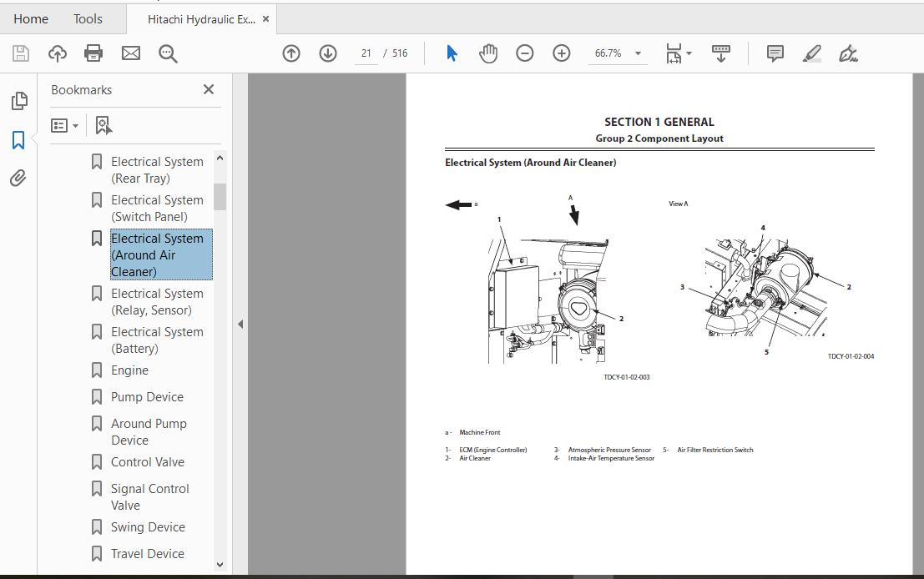
Task: Jump to the Engine bookmark
Action: [x=129, y=370]
